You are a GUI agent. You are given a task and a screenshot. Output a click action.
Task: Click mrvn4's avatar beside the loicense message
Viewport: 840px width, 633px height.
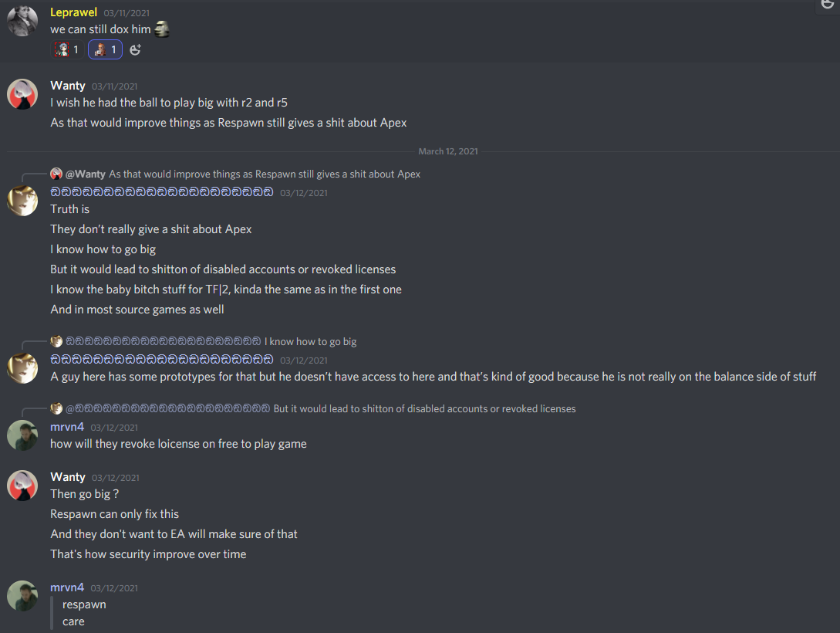point(22,435)
